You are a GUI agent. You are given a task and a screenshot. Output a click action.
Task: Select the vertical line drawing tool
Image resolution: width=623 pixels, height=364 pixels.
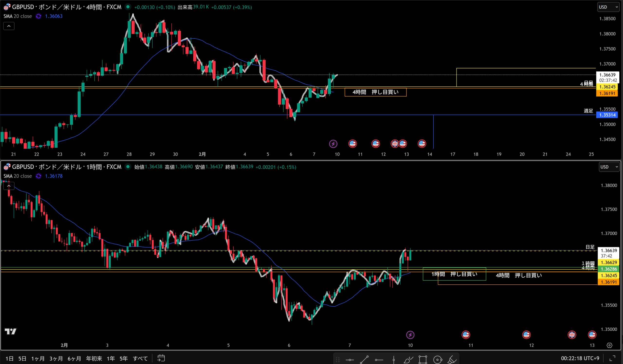pyautogui.click(x=394, y=360)
